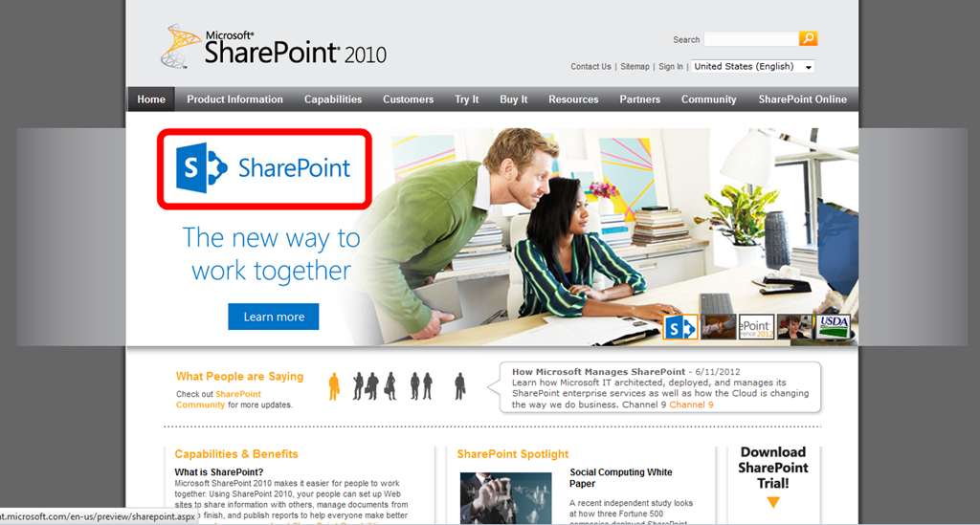
Task: Select the SharePoint 'S' carousel thumbnail
Action: pos(680,327)
